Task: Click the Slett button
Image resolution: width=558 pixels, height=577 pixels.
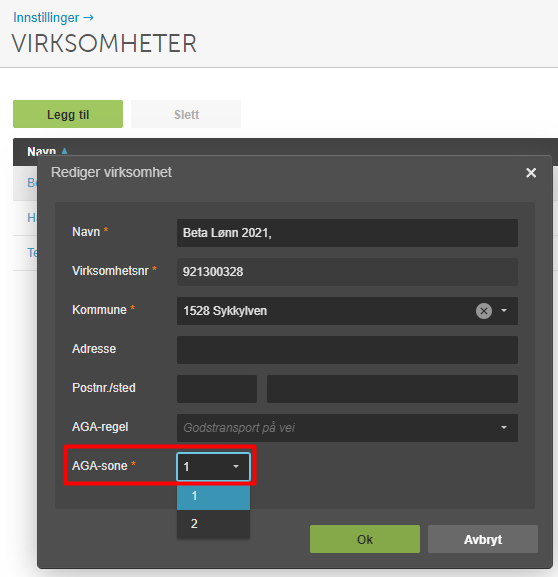Action: tap(186, 114)
